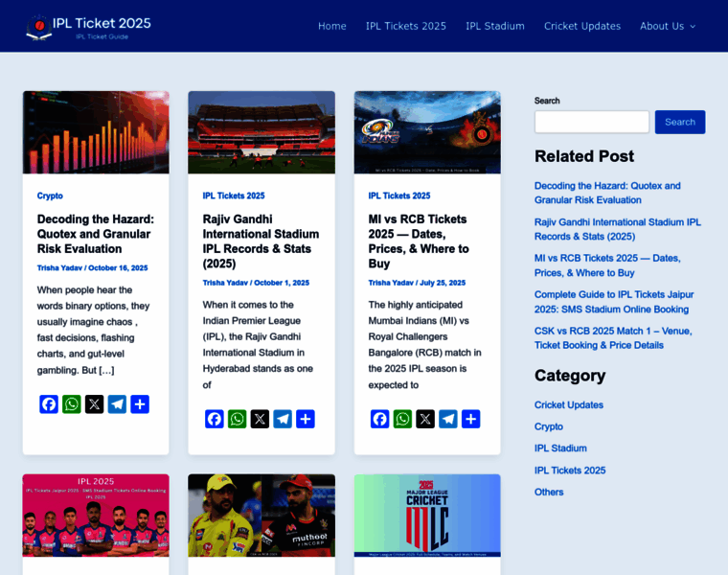Open Crypto category in sidebar

click(x=548, y=426)
